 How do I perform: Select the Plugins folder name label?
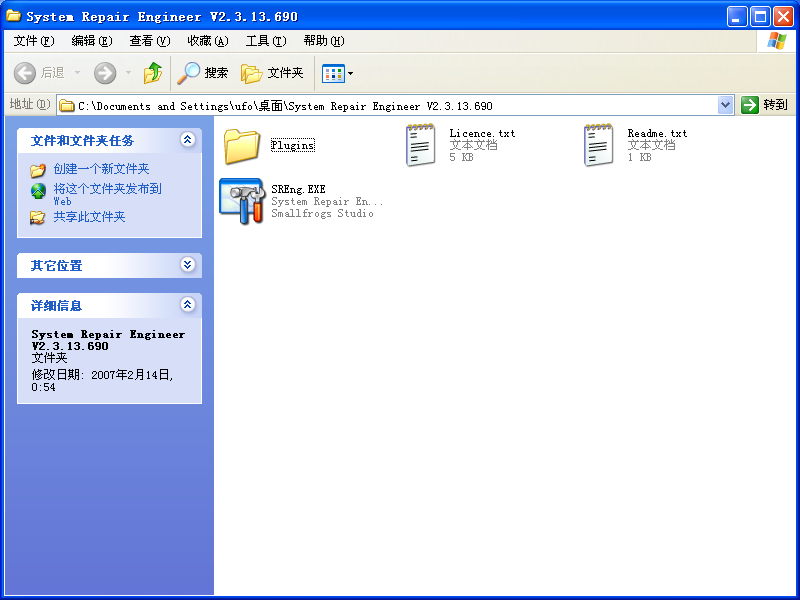(x=293, y=145)
